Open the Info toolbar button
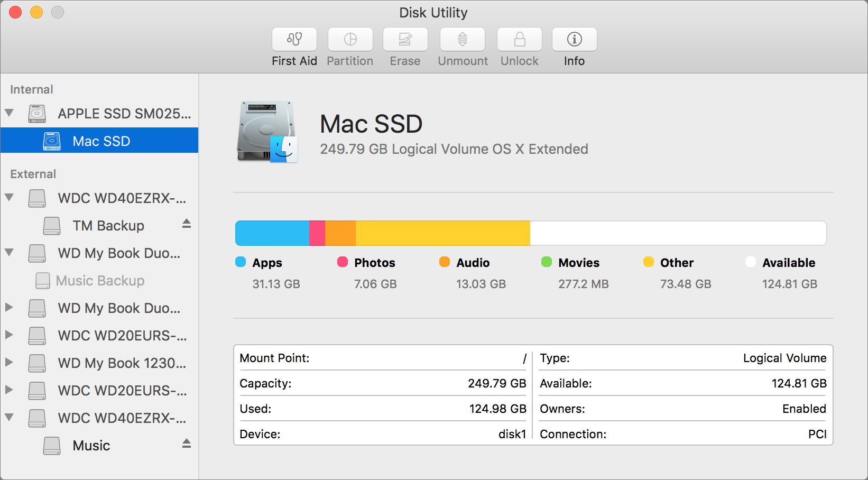The image size is (868, 480). [574, 39]
